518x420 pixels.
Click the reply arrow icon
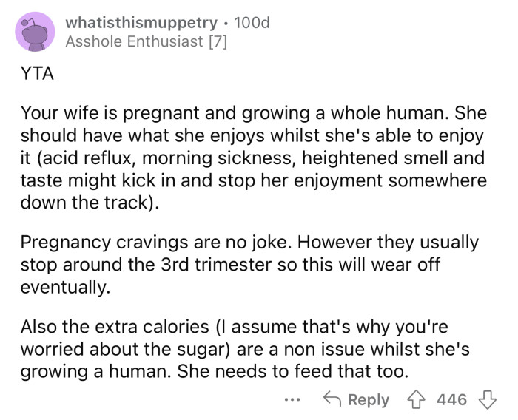(x=332, y=399)
